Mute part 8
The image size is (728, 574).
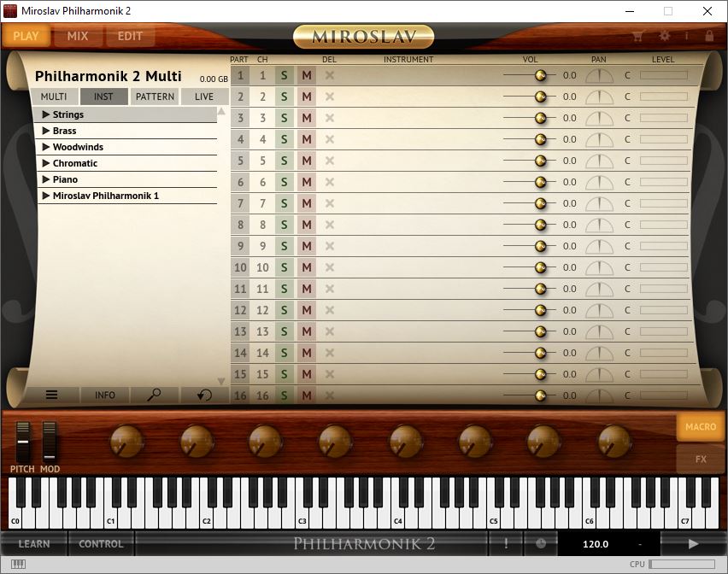[307, 225]
